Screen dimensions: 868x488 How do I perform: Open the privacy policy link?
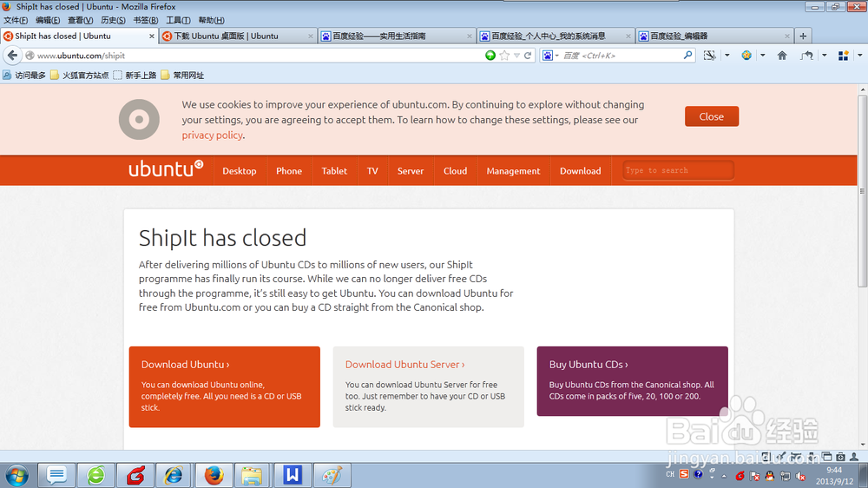[x=212, y=135]
